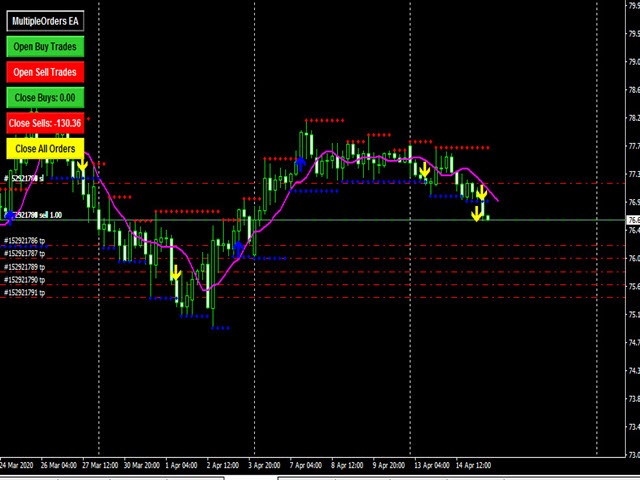The image size is (640, 480).
Task: Select the rightmost yellow arrow under the magenta line
Action: click(x=482, y=193)
